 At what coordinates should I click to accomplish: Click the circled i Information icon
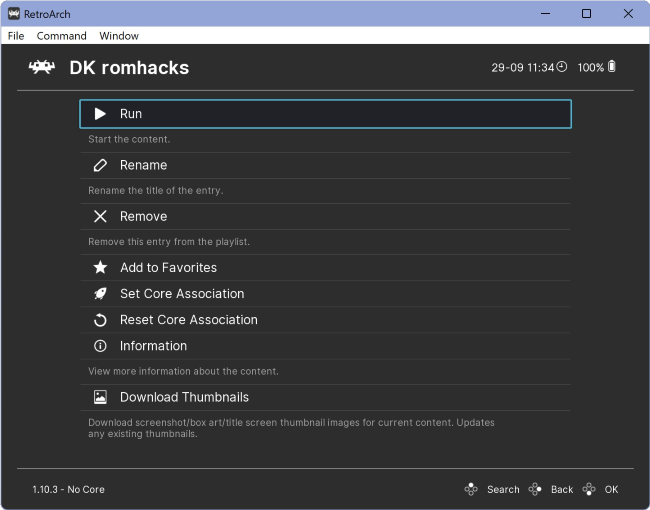(x=100, y=346)
